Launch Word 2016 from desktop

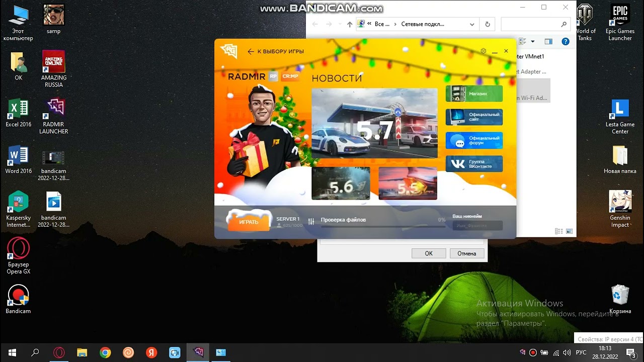tap(19, 160)
